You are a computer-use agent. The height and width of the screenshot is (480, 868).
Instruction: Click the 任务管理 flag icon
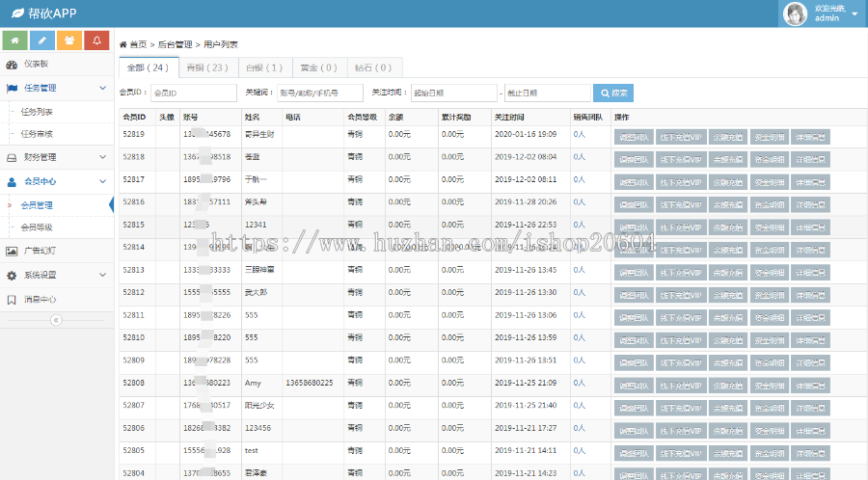(x=12, y=88)
